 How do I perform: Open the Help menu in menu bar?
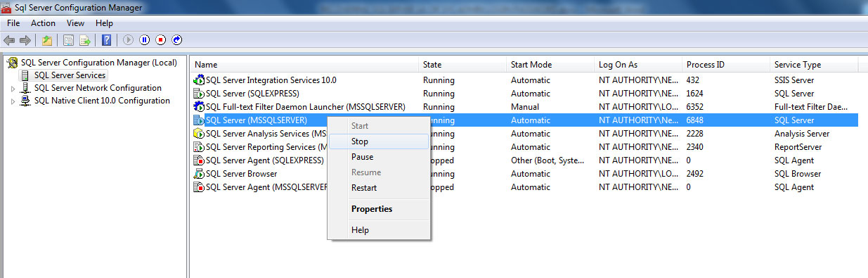pos(104,23)
